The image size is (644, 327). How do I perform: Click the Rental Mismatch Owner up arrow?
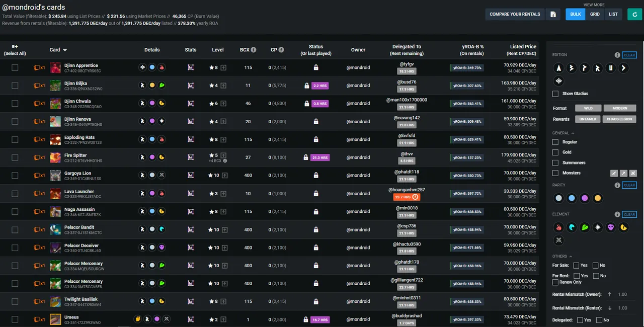tap(609, 294)
